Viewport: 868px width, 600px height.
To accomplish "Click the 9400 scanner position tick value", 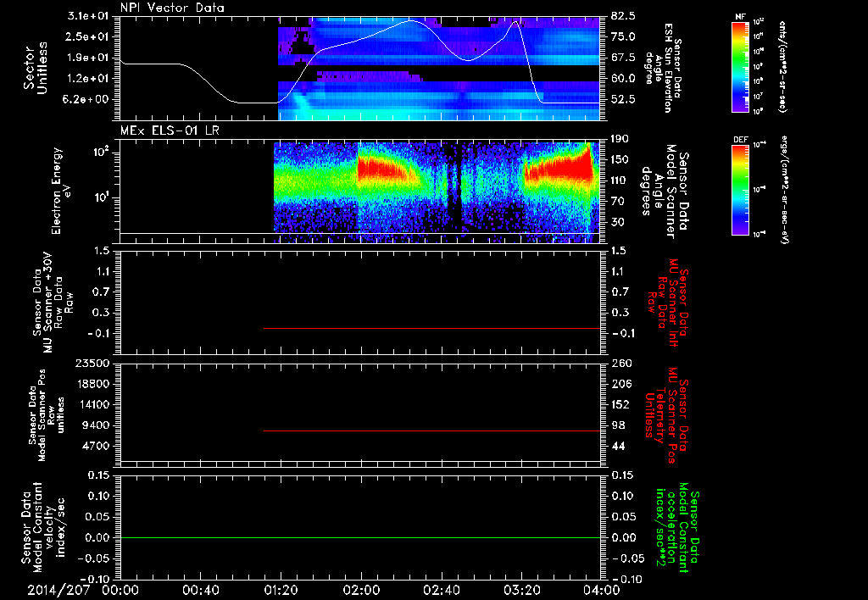I will click(x=95, y=425).
